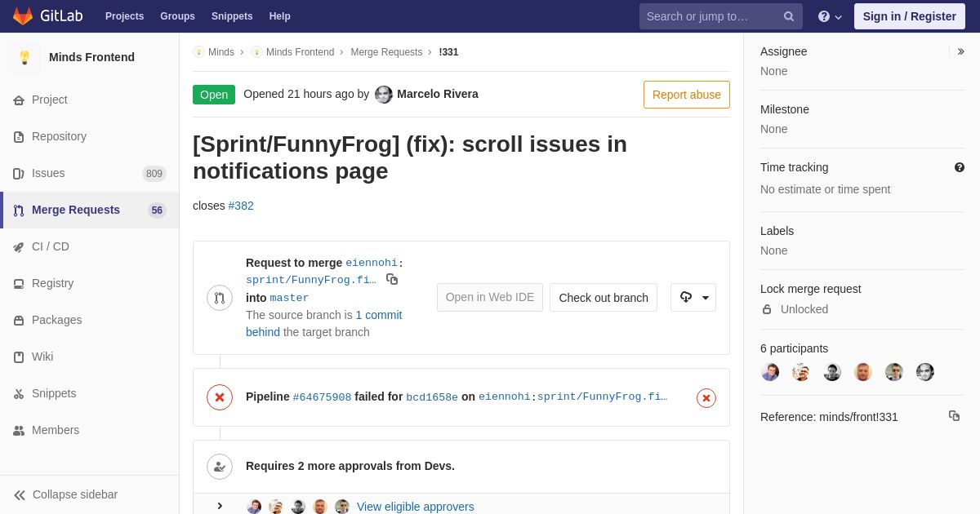Image resolution: width=980 pixels, height=514 pixels.
Task: Open the Help link in the top bar
Action: 280,16
